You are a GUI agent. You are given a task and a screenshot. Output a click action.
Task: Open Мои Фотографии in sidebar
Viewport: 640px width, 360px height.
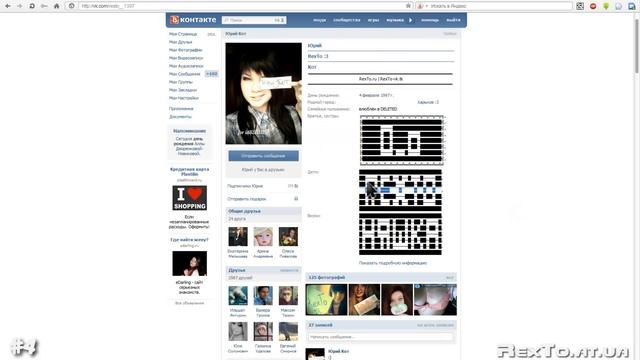pos(186,50)
